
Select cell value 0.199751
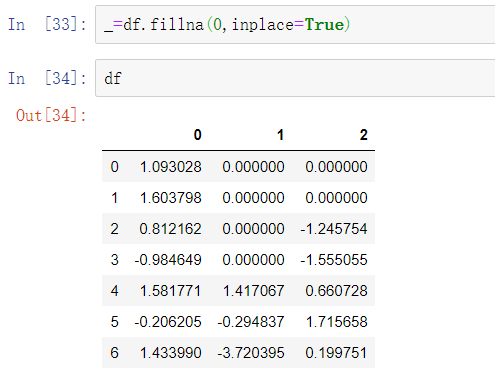[337, 353]
